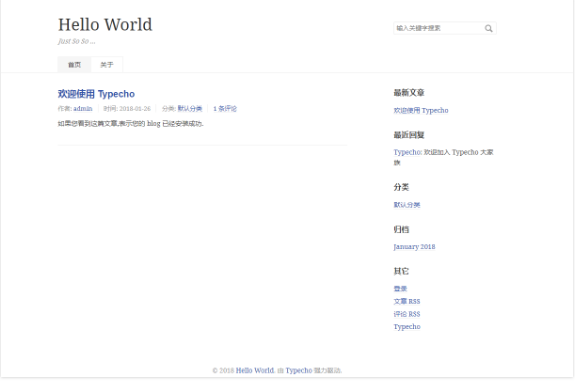Screen dimensions: 575x384
Task: Focus the keyword search input field
Action: click(x=445, y=28)
